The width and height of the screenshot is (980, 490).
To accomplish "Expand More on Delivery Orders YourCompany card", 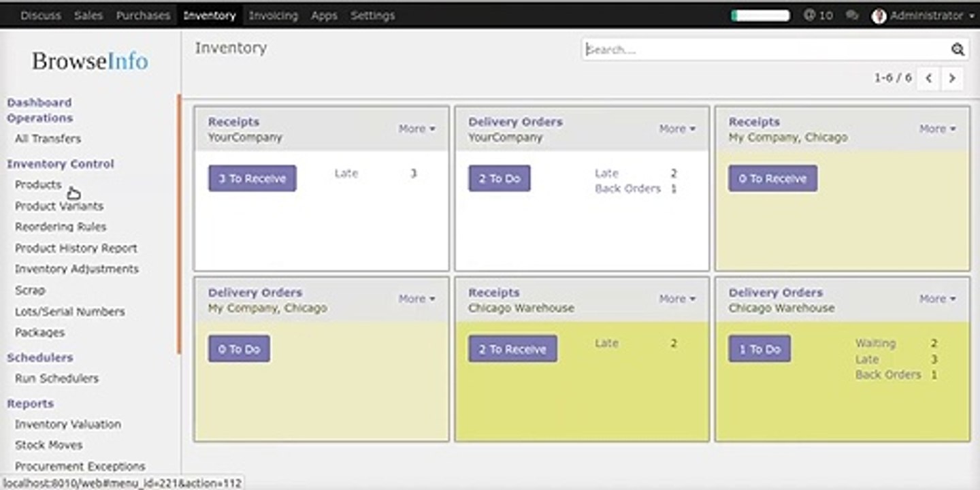I will pyautogui.click(x=677, y=129).
